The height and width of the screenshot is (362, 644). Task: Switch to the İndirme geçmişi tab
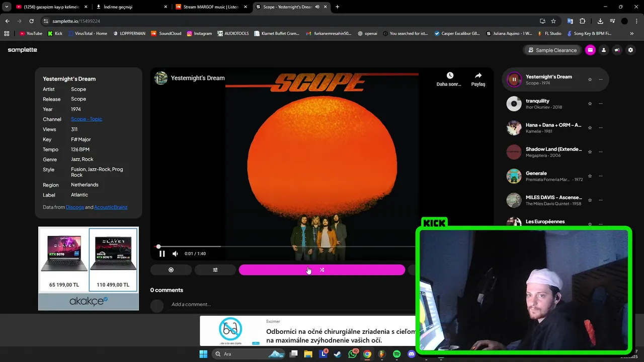click(132, 7)
